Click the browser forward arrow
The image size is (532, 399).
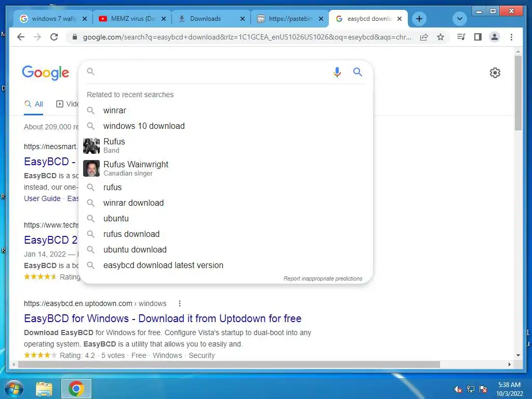point(37,37)
